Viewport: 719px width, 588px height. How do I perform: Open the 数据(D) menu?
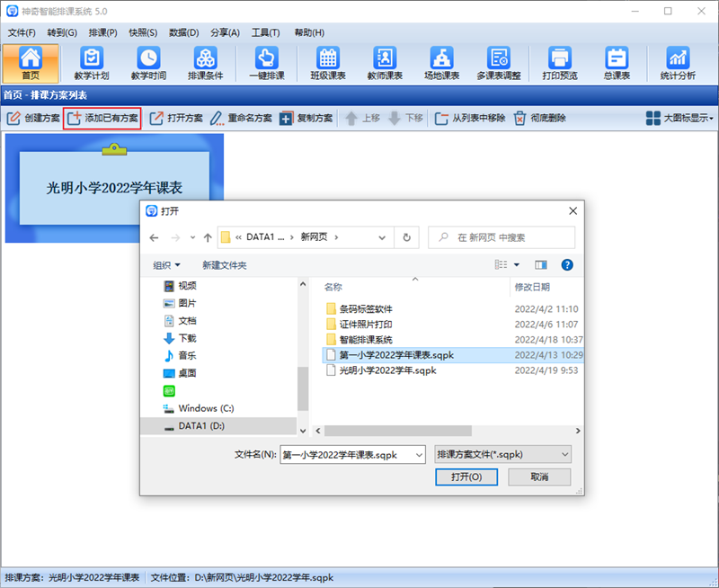click(184, 32)
